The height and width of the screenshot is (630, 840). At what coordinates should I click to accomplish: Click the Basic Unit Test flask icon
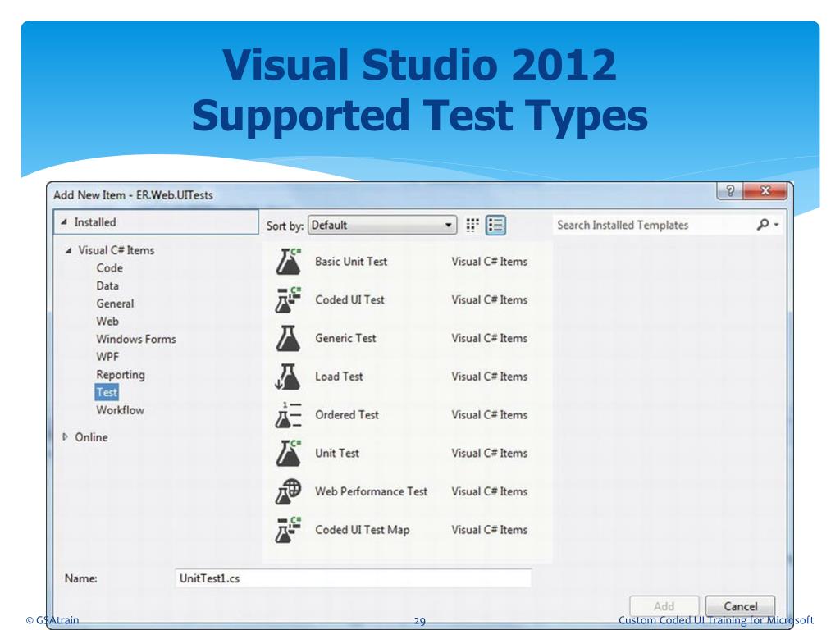(x=288, y=262)
